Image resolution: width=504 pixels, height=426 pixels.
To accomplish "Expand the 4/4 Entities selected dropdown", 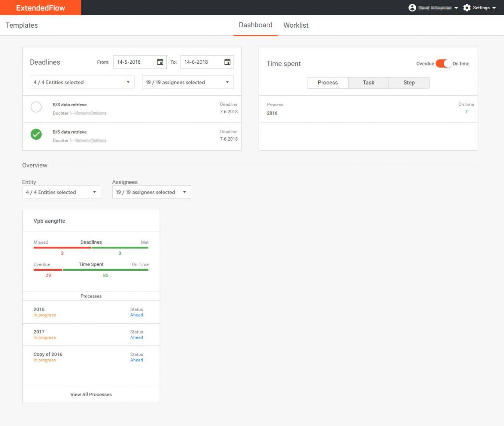I will click(x=81, y=82).
